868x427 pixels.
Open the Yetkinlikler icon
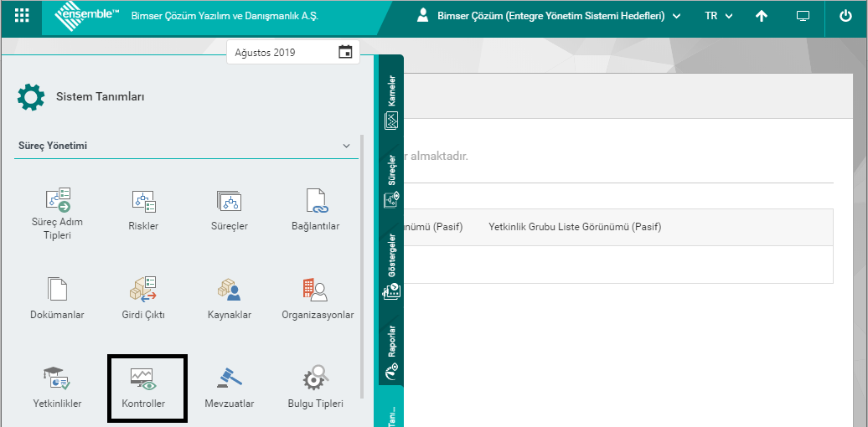pos(58,378)
